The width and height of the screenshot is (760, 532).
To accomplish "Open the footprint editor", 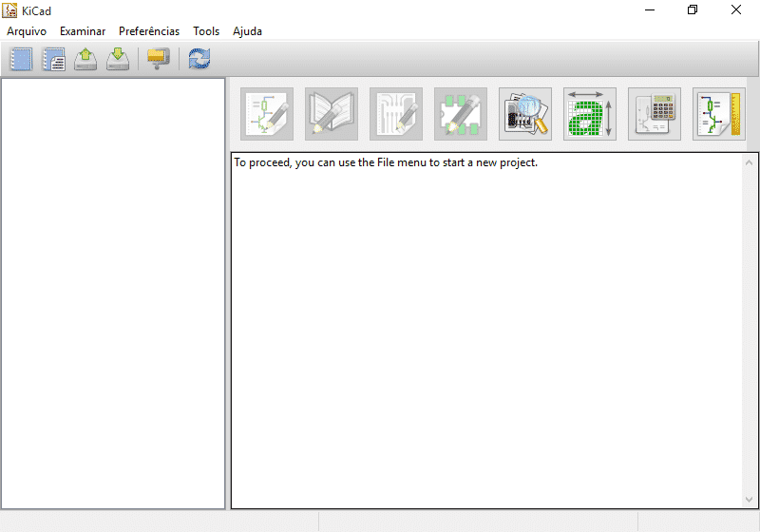I will click(461, 114).
